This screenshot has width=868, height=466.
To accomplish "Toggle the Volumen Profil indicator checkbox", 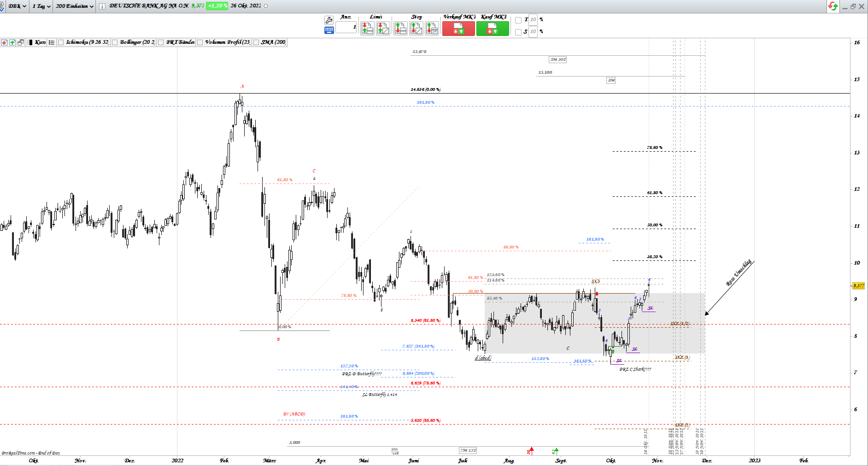I will tap(200, 42).
